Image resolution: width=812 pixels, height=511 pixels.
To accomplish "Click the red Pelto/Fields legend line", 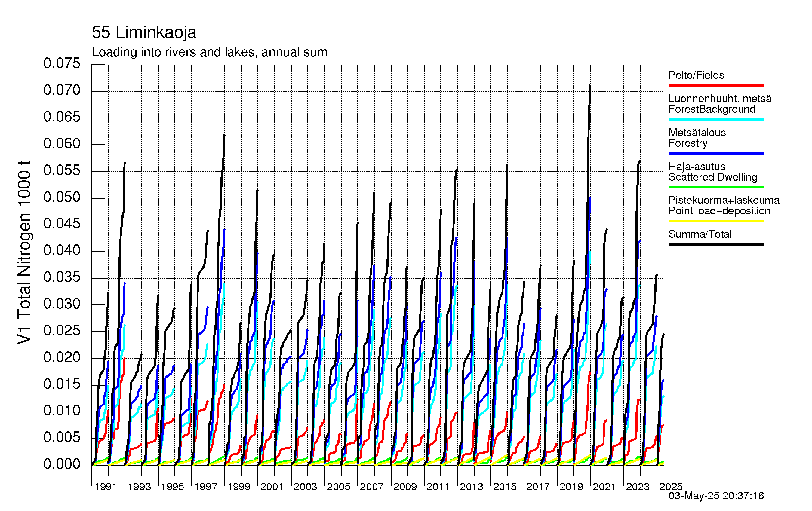I will (716, 86).
